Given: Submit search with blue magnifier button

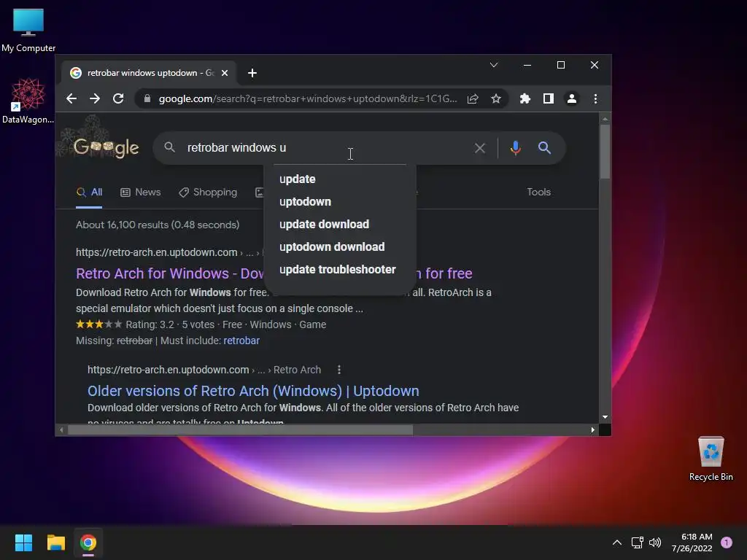Looking at the screenshot, I should coord(544,147).
